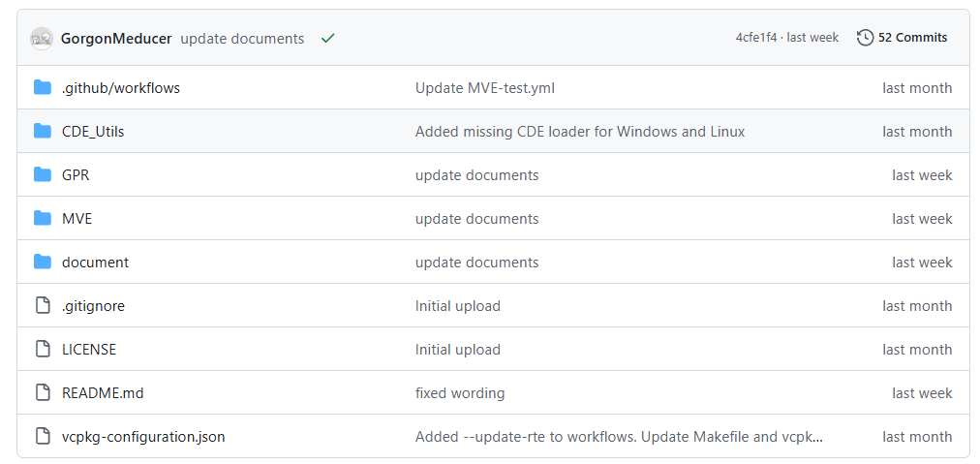This screenshot has width=980, height=464.
Task: Click the .gitignore file icon
Action: [42, 306]
